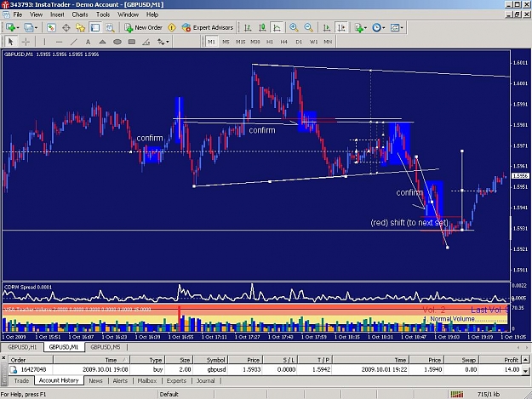Select the W1 timeframe button

click(x=313, y=42)
